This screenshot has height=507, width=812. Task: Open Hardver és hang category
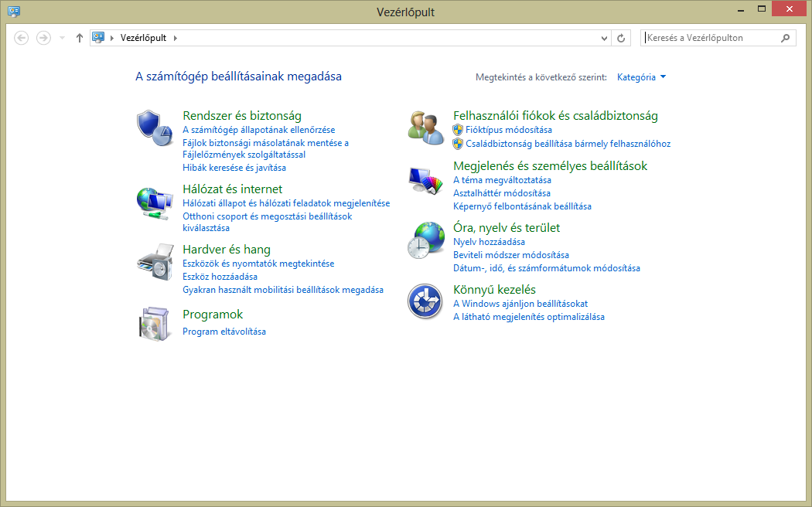(227, 250)
